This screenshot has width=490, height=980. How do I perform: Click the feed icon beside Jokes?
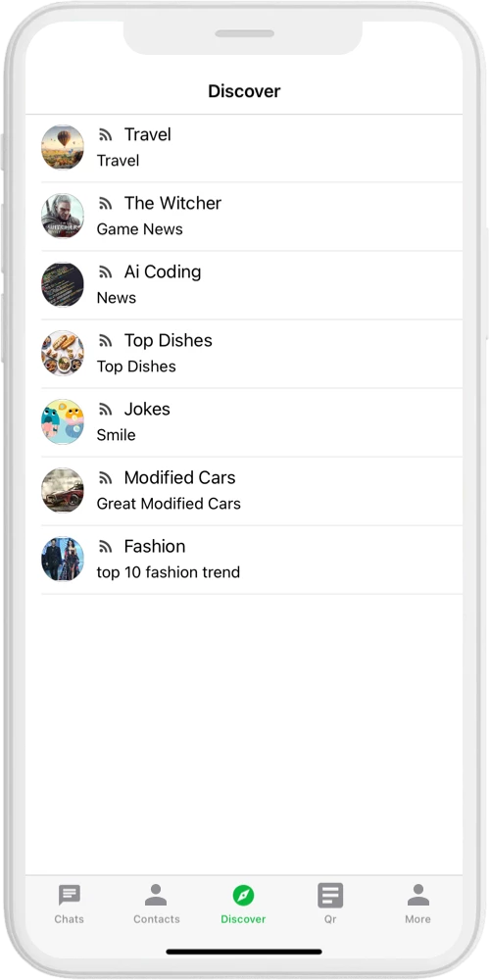[105, 410]
